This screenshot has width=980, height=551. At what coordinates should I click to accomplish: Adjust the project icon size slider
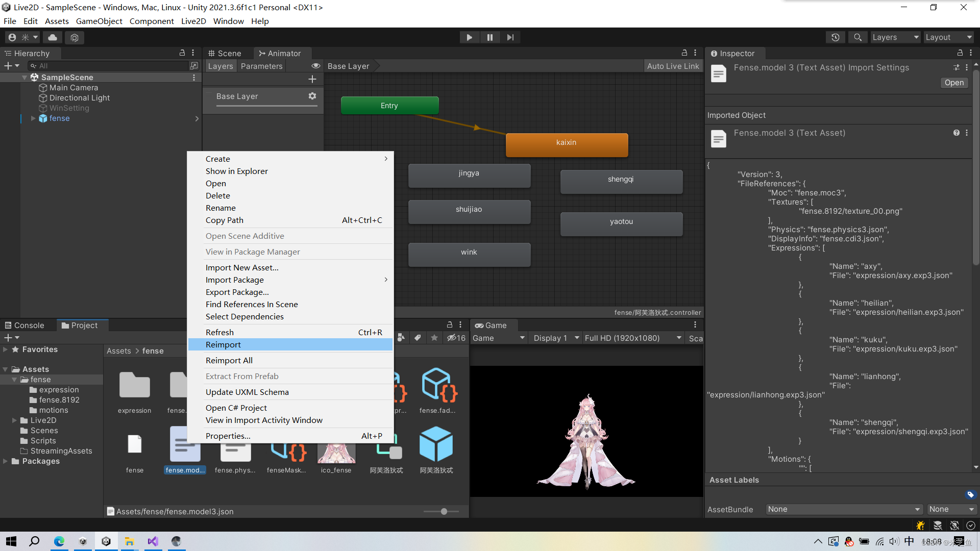coord(444,511)
